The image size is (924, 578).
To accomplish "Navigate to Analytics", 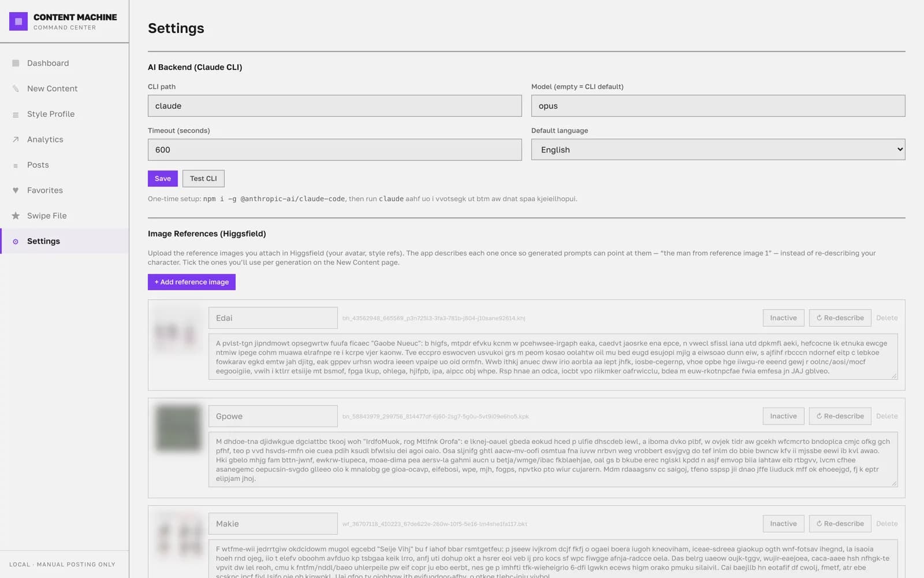I will (x=65, y=139).
